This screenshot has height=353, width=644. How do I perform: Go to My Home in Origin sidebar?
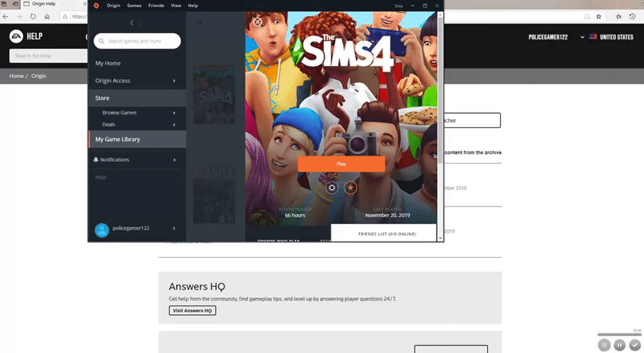click(108, 64)
